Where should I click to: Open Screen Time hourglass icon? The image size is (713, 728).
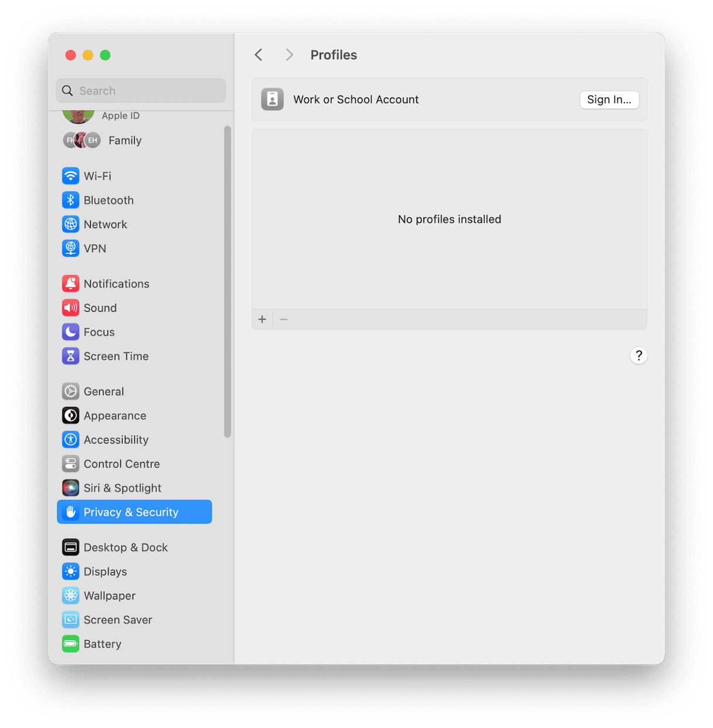pyautogui.click(x=70, y=356)
